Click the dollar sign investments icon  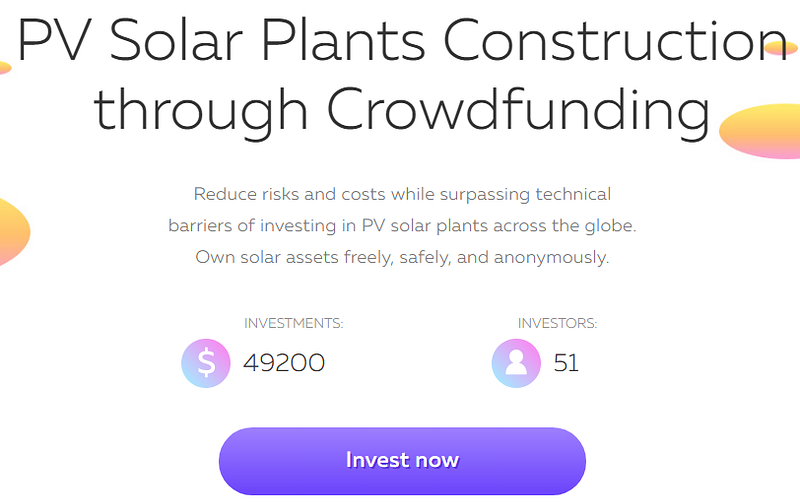coord(206,363)
